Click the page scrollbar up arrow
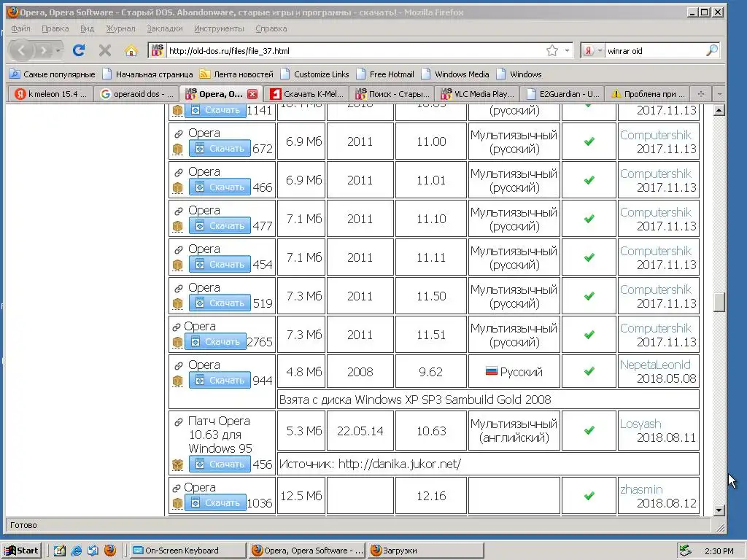The height and width of the screenshot is (560, 747). coord(719,111)
